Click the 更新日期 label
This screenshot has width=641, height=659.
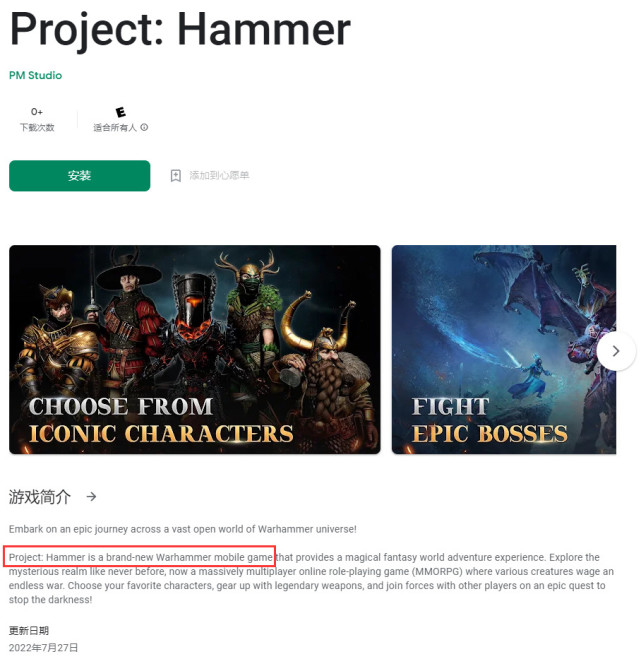[x=29, y=630]
